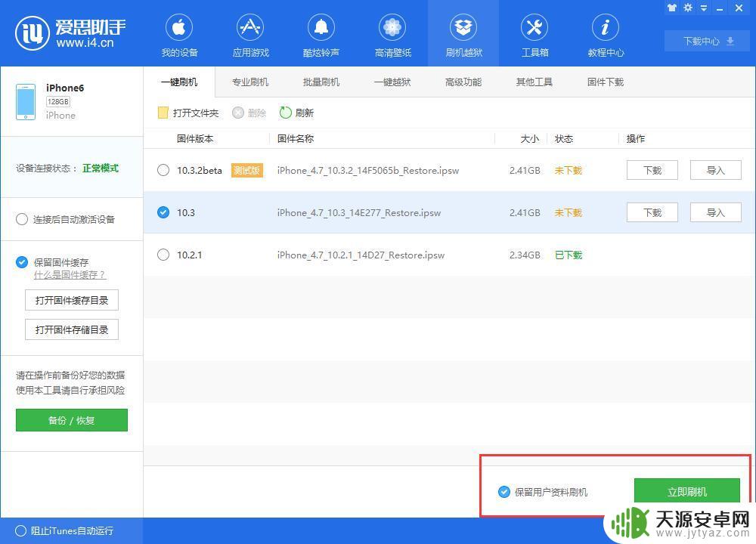Toggle 保留固件缓存 checkbox
Screen dimensions: 756x544
coord(22,262)
